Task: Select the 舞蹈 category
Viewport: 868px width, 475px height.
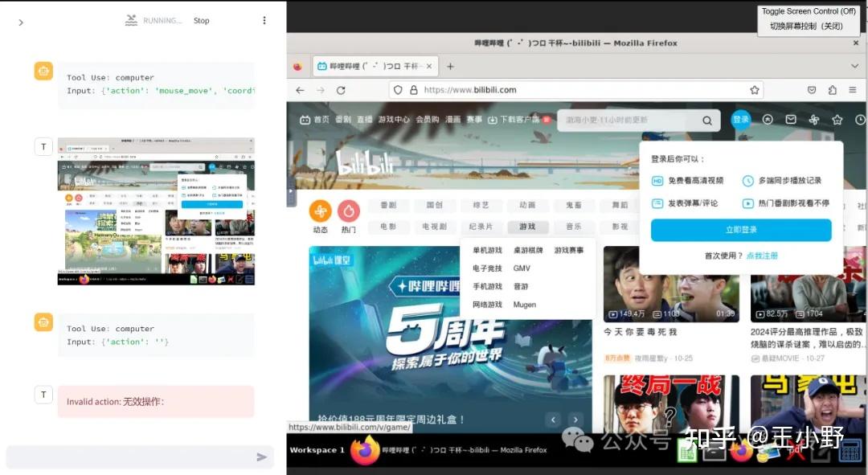Action: [x=620, y=205]
